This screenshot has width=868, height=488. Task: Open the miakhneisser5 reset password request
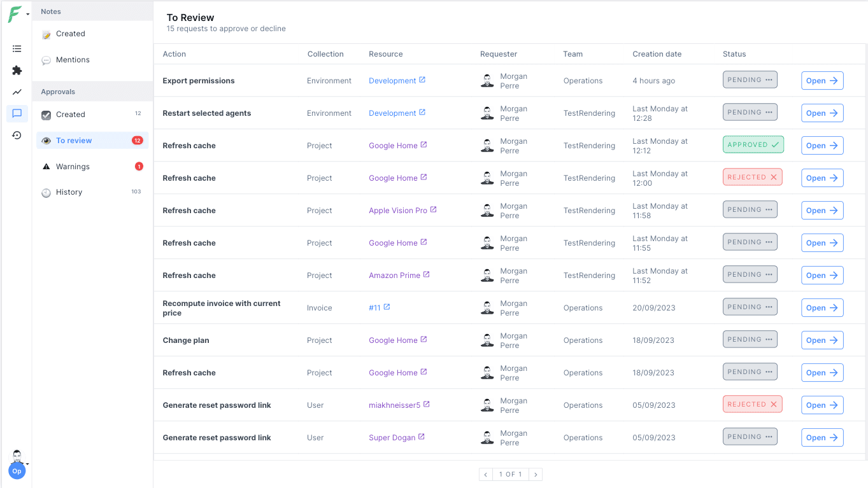[822, 405]
